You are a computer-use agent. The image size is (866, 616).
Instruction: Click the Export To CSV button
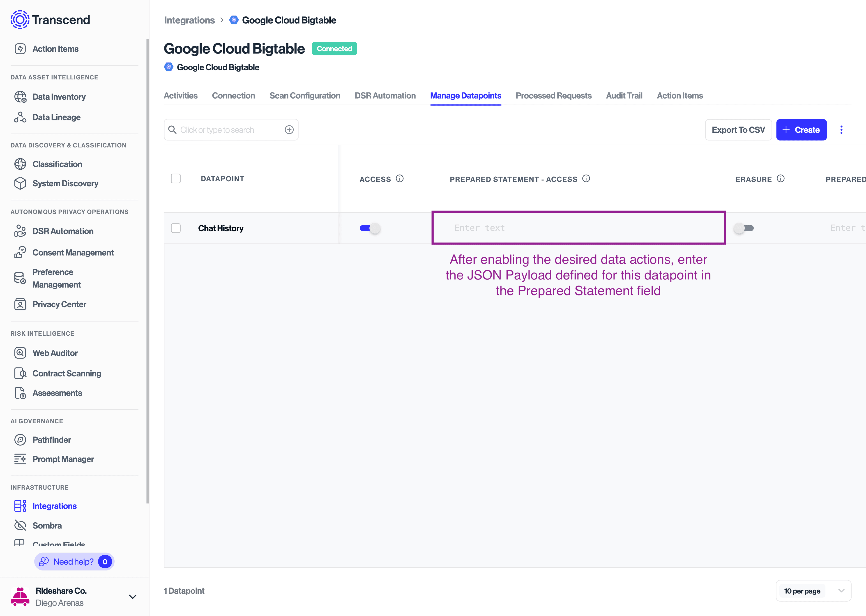tap(738, 130)
